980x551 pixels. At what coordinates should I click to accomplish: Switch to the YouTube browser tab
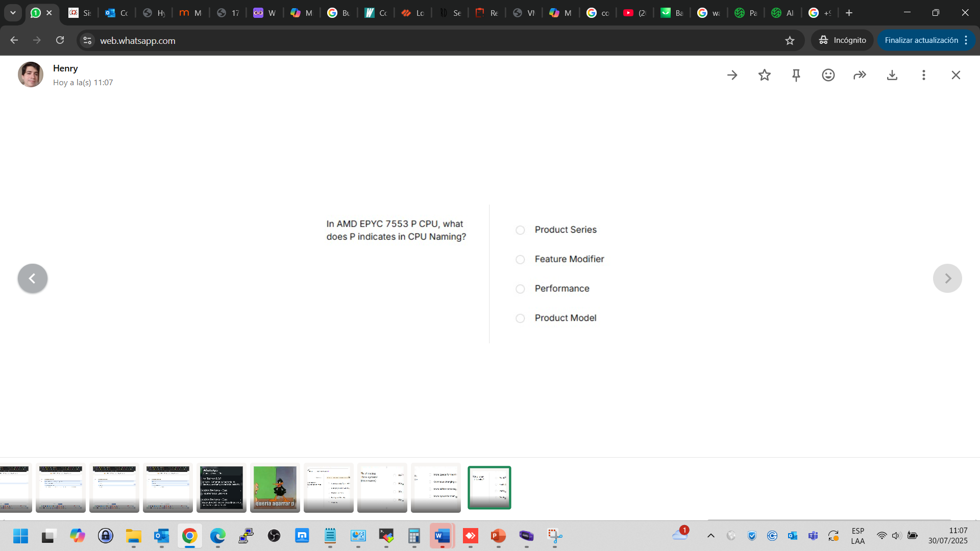634,13
